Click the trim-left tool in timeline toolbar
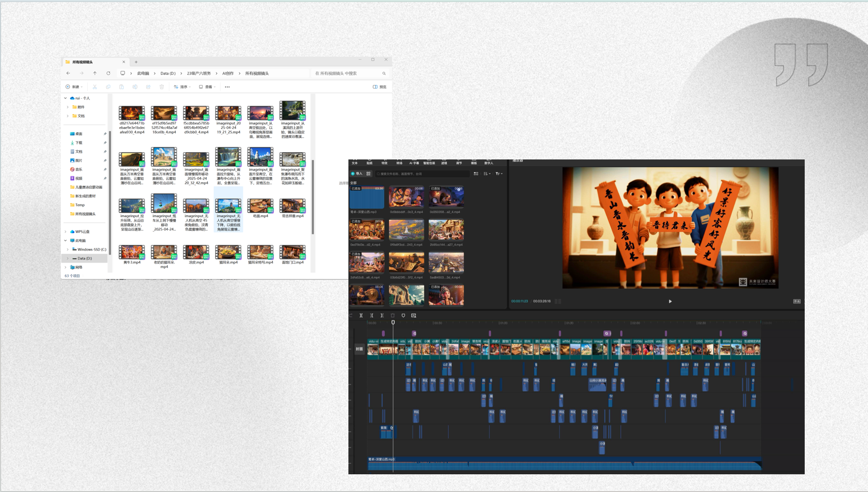The image size is (868, 492). click(x=372, y=315)
